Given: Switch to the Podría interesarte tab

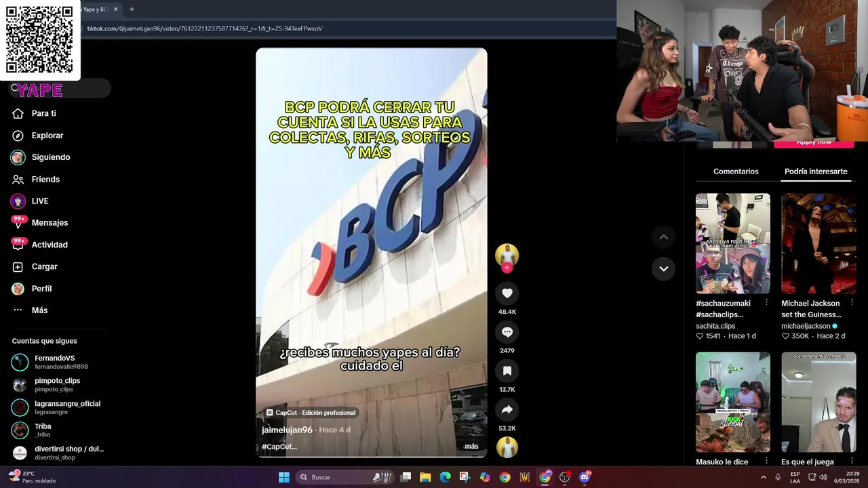Looking at the screenshot, I should pyautogui.click(x=816, y=171).
